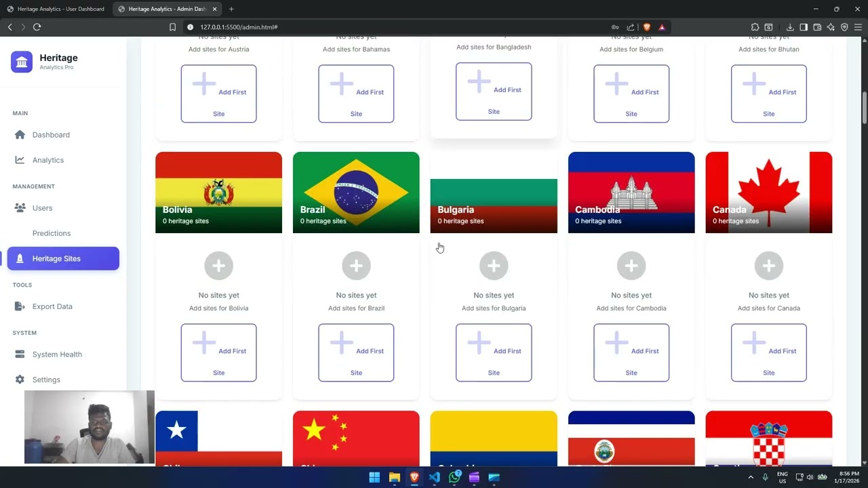Image resolution: width=868 pixels, height=488 pixels.
Task: Open a new browser tab
Action: pyautogui.click(x=231, y=9)
